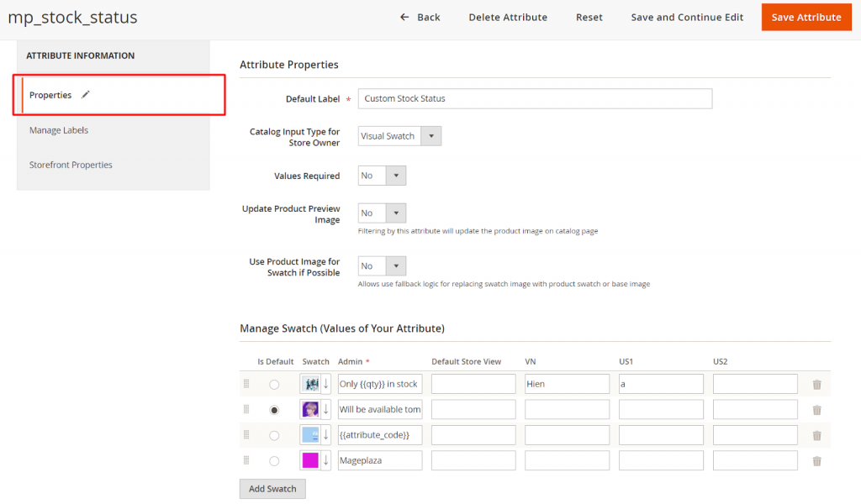Delete the 'Will be available tom' swatch row

(x=816, y=409)
